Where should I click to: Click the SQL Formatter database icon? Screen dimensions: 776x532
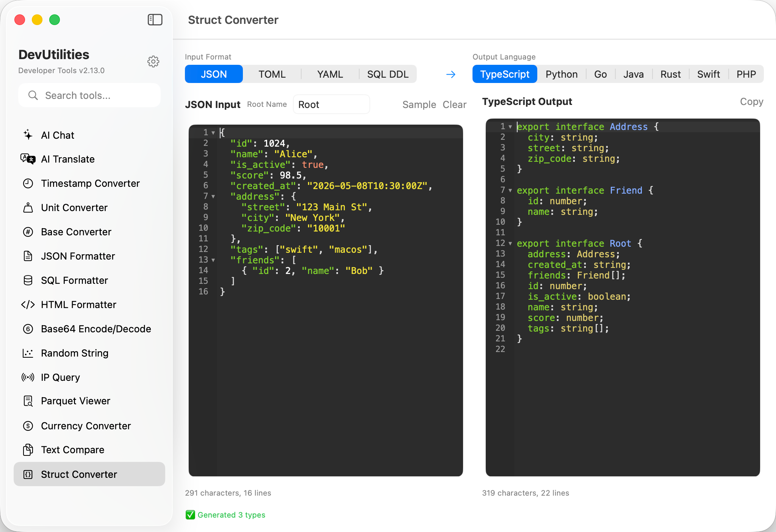coord(28,280)
